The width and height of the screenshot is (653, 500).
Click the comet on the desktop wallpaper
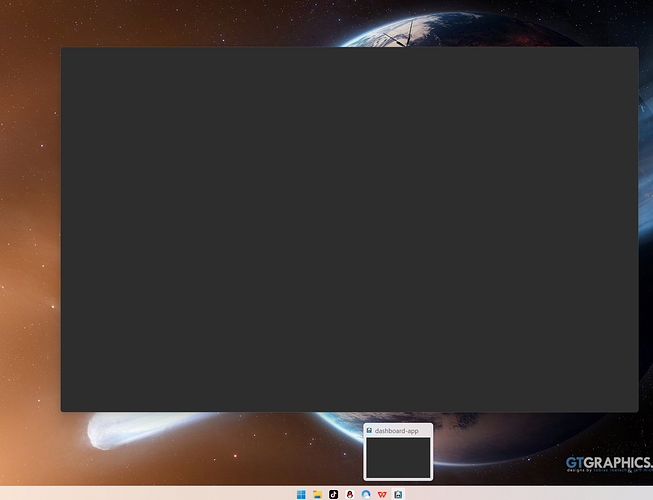(125, 429)
